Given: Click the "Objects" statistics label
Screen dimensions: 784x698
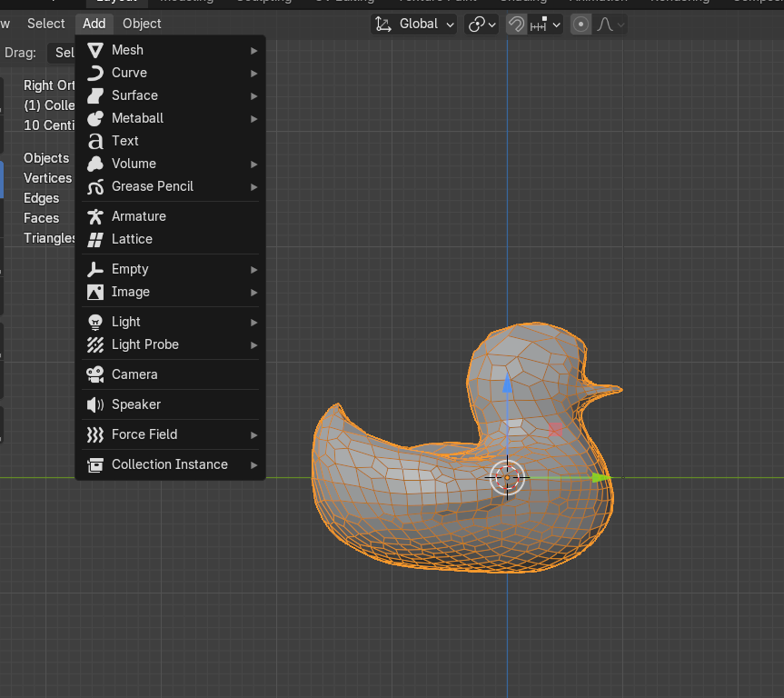Looking at the screenshot, I should point(46,158).
